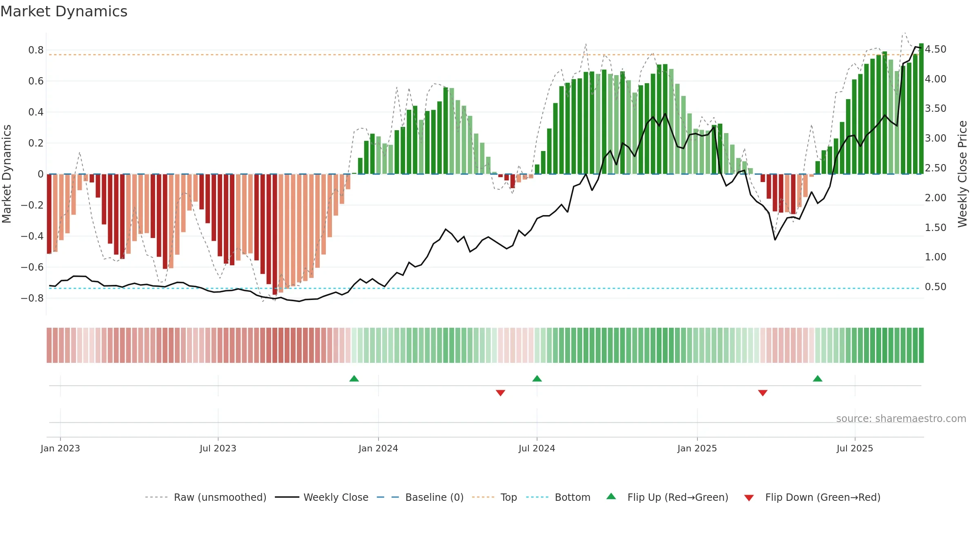Toggle the Top legend entry
Image resolution: width=980 pixels, height=551 pixels.
coord(494,497)
